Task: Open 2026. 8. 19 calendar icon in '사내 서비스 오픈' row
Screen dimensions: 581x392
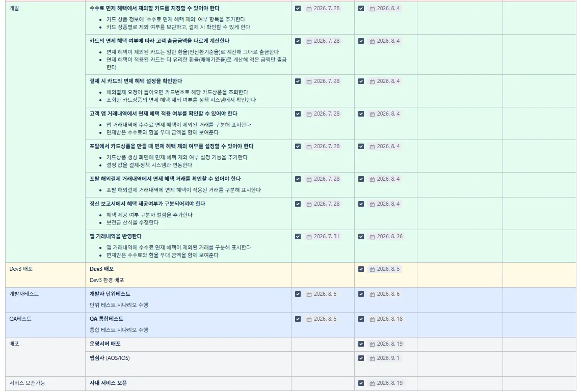Action: 372,383
